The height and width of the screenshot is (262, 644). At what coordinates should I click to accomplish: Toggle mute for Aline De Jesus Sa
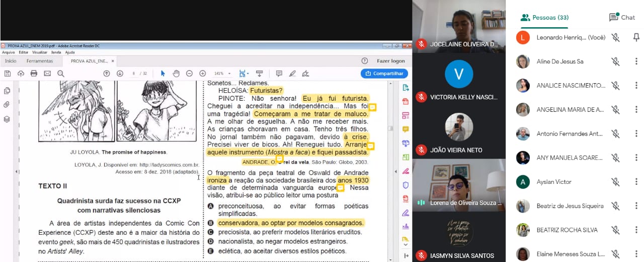[x=615, y=61]
